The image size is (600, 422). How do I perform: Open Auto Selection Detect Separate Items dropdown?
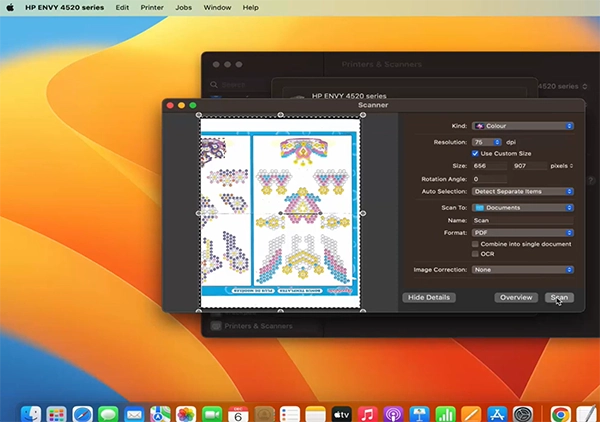(x=522, y=191)
